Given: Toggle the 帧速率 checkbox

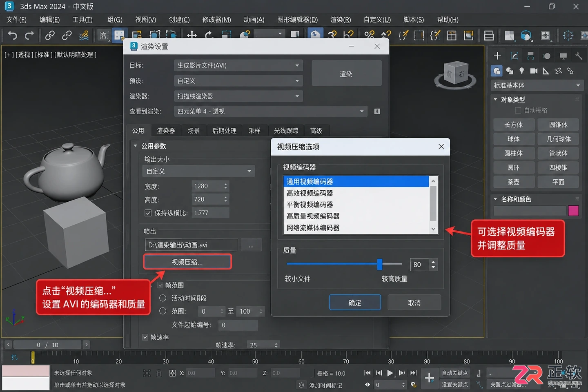Looking at the screenshot, I should click(145, 337).
